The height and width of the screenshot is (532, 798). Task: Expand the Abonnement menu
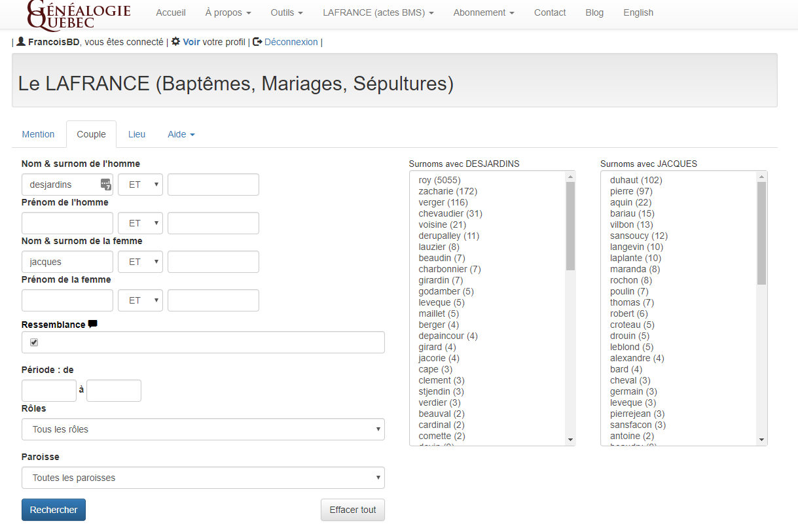click(x=484, y=12)
